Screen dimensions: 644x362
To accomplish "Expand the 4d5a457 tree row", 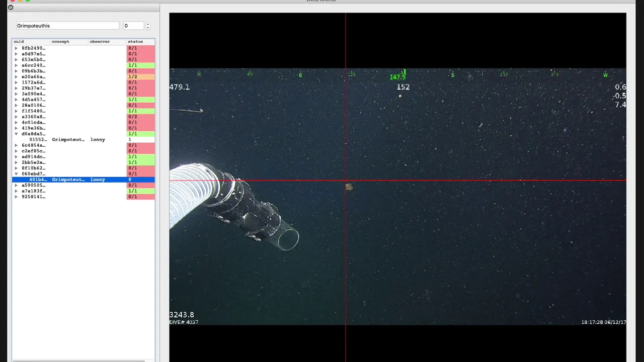I will [x=16, y=100].
